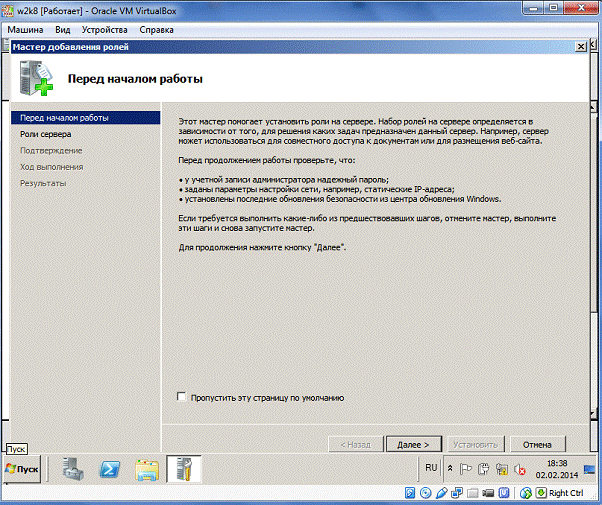Click VirtualBox network adapters indicator

[457, 493]
